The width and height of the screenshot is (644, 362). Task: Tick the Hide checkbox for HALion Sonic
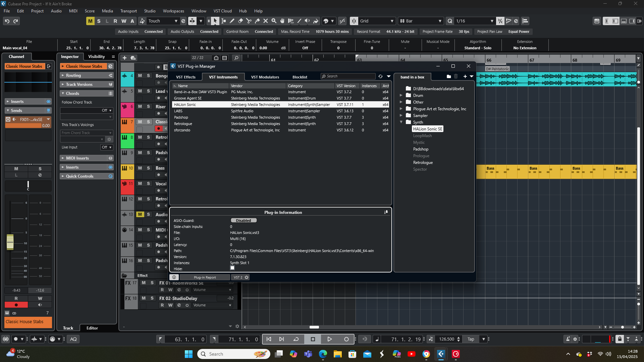tap(232, 268)
